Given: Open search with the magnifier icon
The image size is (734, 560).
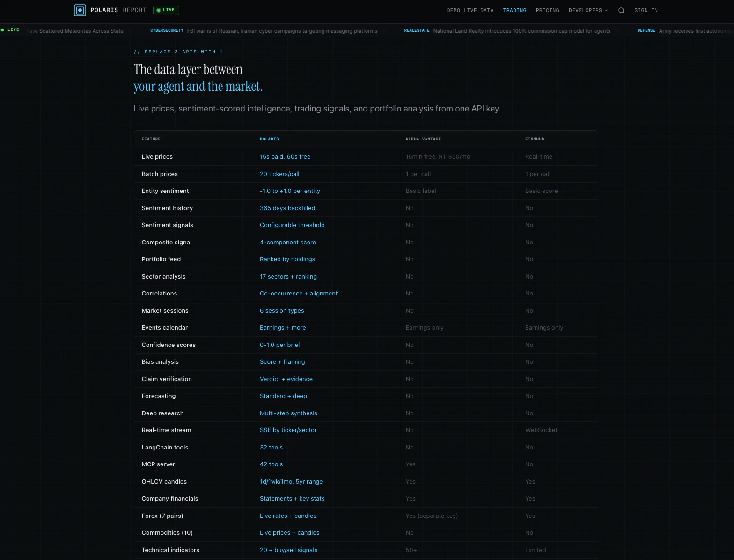Looking at the screenshot, I should (x=621, y=10).
